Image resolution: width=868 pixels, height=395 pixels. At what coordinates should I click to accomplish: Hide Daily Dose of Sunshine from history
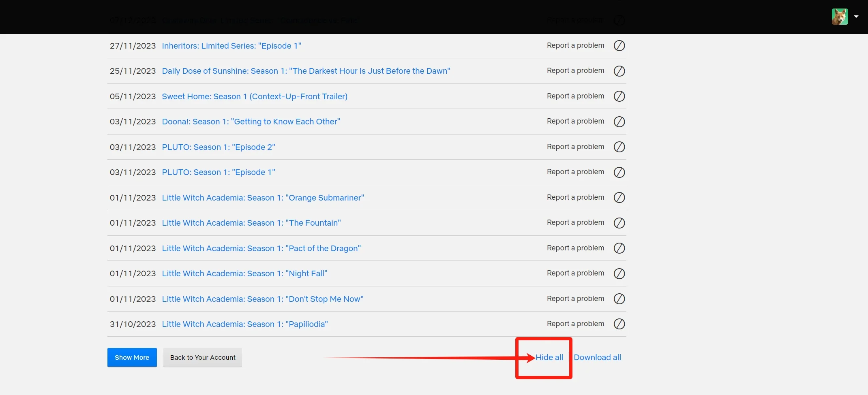(x=619, y=71)
